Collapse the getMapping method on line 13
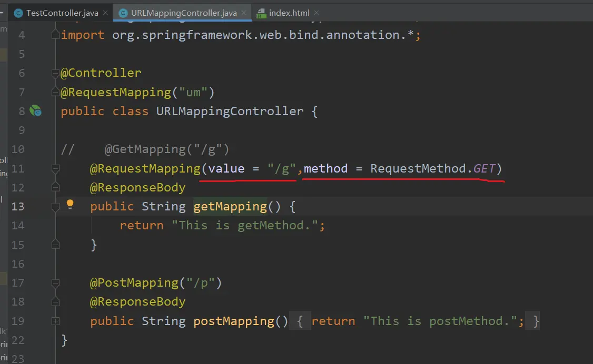Image resolution: width=593 pixels, height=364 pixels. pyautogui.click(x=55, y=207)
